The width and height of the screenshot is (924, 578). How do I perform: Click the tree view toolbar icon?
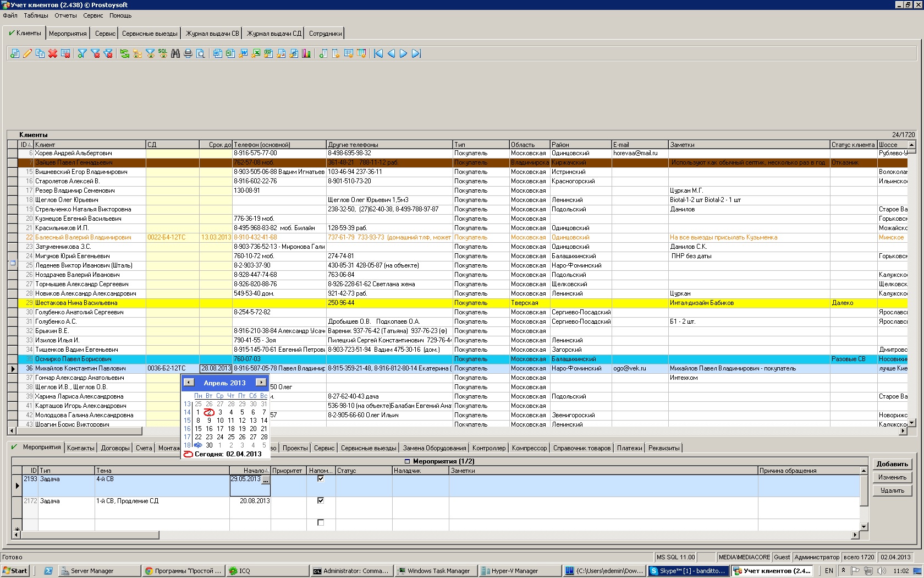pyautogui.click(x=137, y=53)
